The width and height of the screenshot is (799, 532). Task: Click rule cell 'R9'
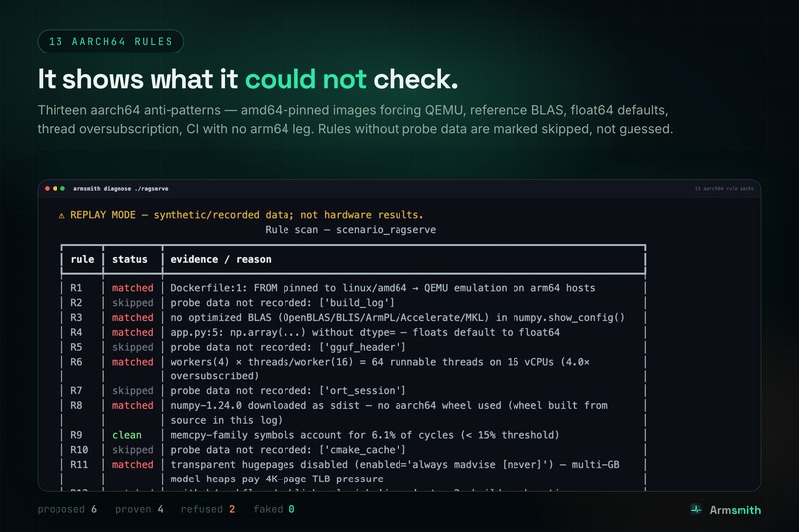click(76, 435)
